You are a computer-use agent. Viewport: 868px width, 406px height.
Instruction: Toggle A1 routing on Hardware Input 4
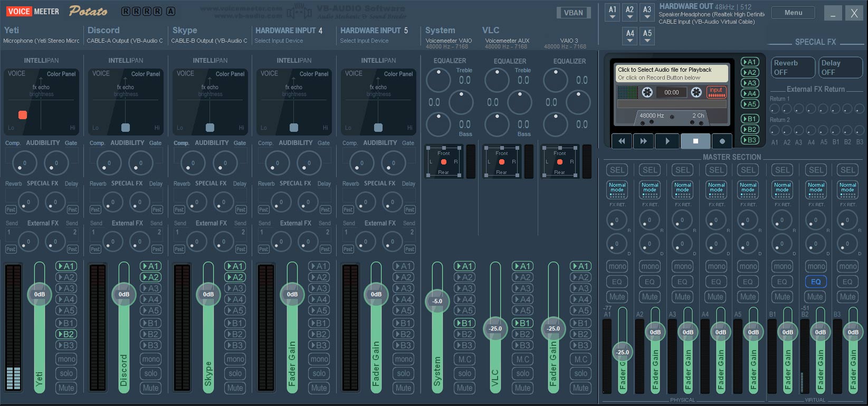[x=319, y=266]
